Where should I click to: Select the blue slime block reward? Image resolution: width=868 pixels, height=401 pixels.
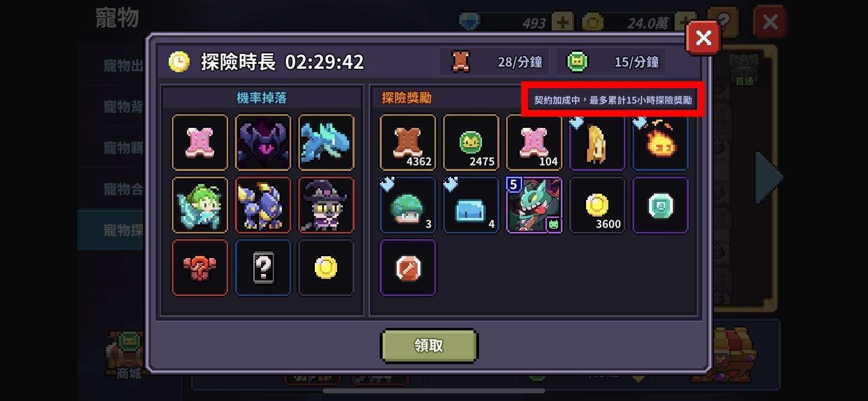(471, 205)
